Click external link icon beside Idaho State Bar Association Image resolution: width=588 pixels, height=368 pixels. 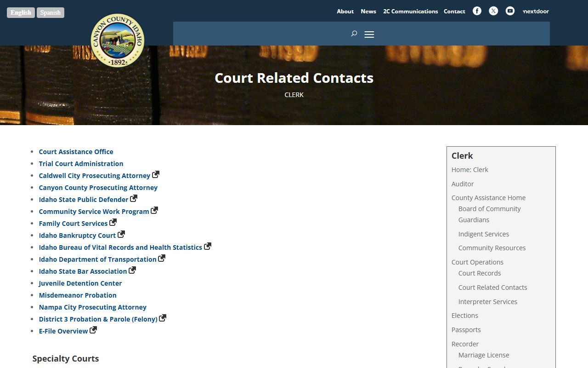132,270
